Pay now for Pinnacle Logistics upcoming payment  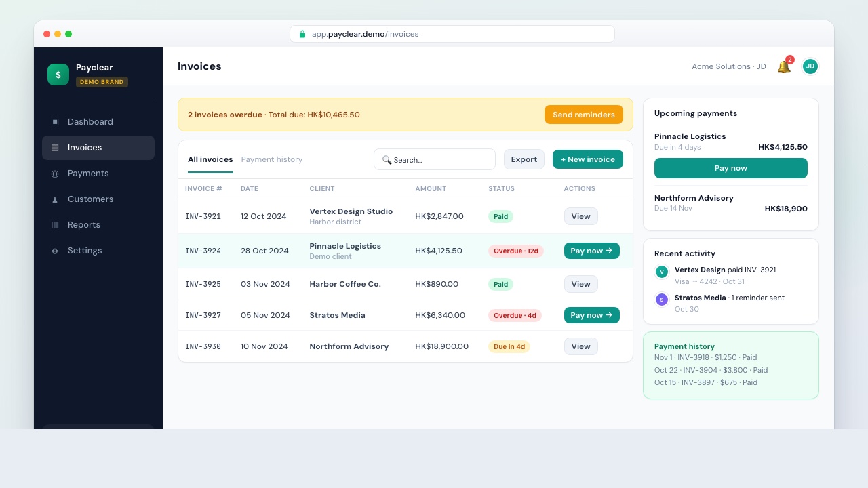click(x=731, y=168)
